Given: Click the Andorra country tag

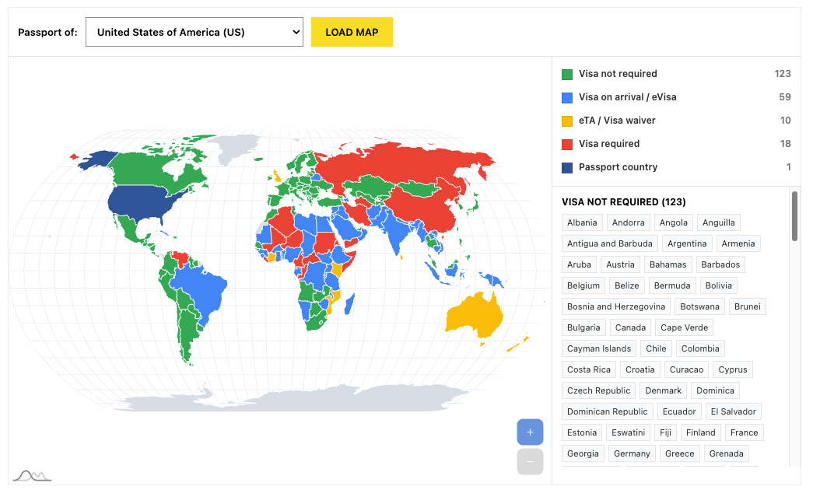Looking at the screenshot, I should 629,222.
